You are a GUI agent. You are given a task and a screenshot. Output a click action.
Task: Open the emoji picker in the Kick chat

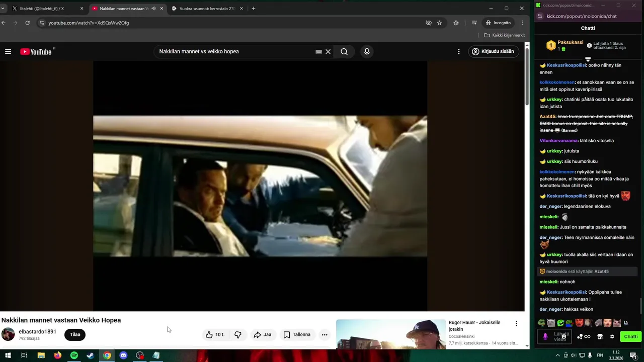pos(563,337)
